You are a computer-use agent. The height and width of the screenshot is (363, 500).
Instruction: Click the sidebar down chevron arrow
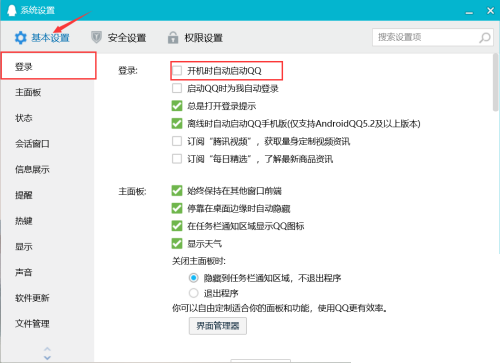47,358
